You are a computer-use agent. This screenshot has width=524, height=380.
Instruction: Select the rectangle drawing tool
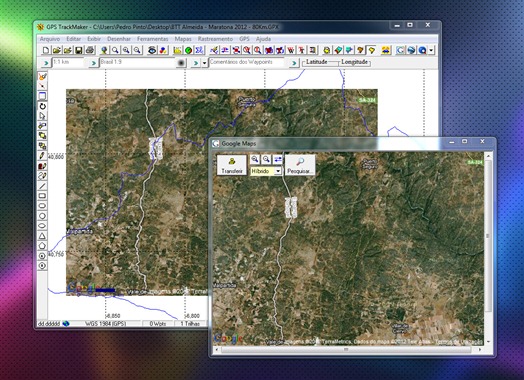tap(42, 196)
